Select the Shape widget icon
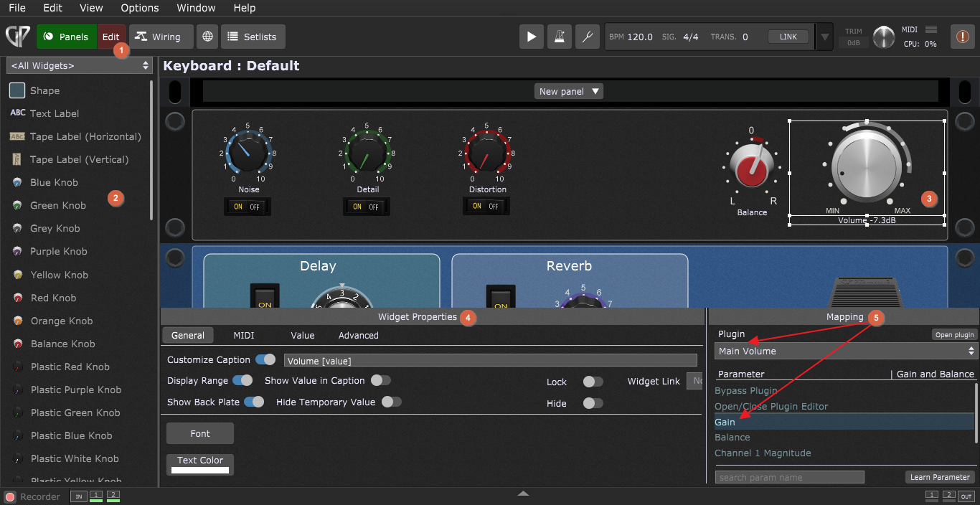Screen dimensions: 980x505 coord(17,90)
